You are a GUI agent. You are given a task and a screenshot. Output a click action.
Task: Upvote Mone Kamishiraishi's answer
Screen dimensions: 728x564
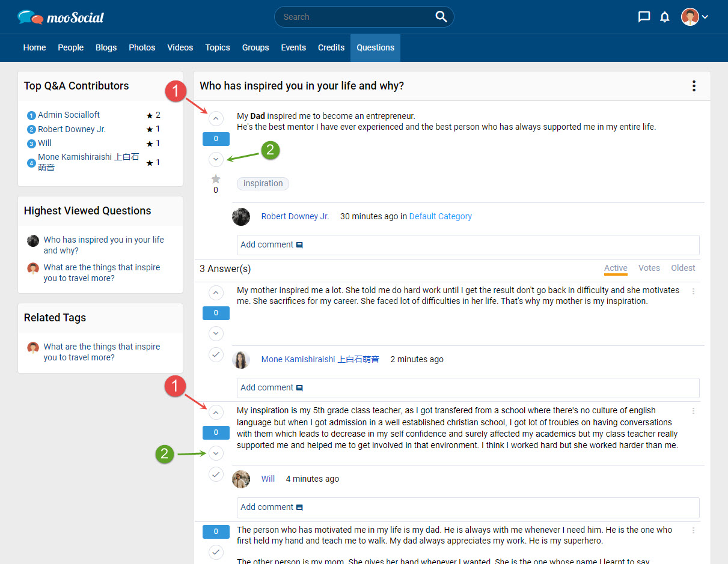216,293
